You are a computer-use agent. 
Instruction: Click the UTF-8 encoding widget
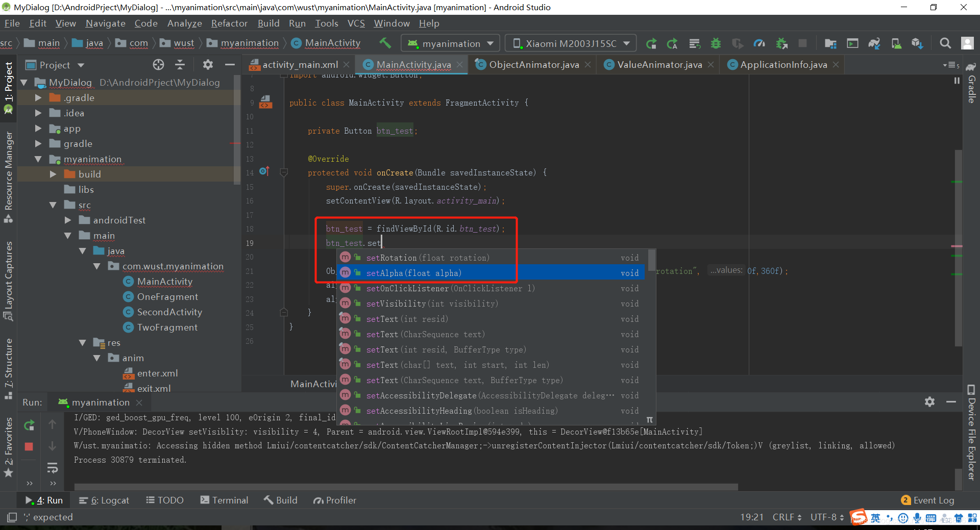[x=827, y=517]
